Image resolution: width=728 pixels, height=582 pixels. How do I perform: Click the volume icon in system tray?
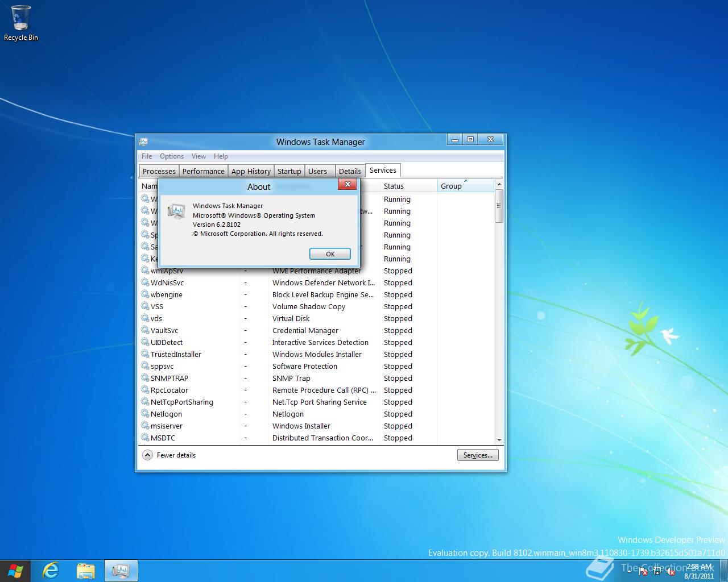coord(670,572)
